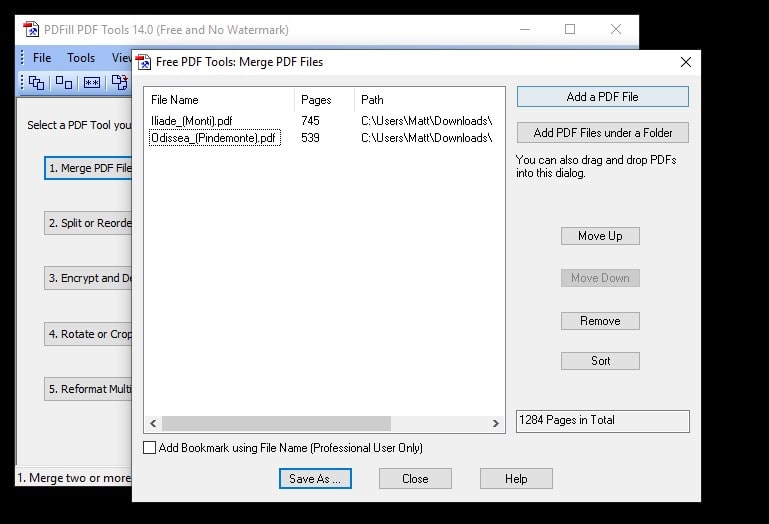Click the Pages column header

(324, 100)
